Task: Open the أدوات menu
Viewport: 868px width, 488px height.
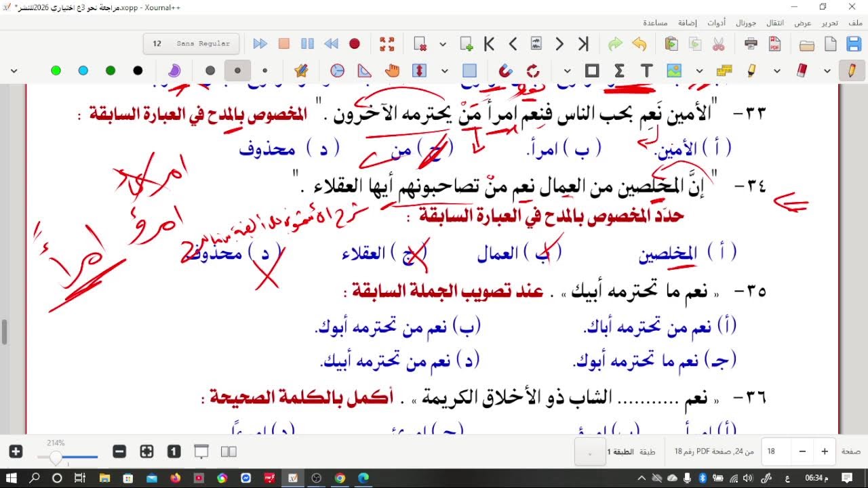Action: coord(716,22)
